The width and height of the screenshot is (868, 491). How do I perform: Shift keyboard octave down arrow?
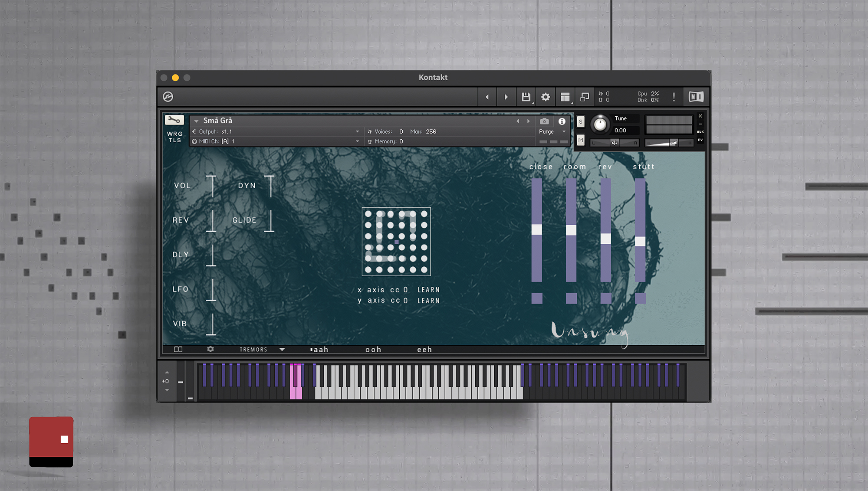[x=167, y=390]
